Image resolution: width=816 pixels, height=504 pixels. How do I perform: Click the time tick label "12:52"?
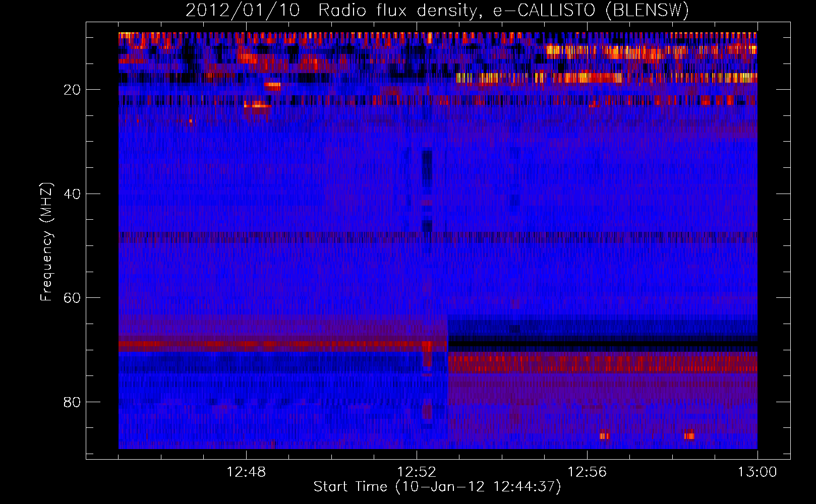pos(417,472)
